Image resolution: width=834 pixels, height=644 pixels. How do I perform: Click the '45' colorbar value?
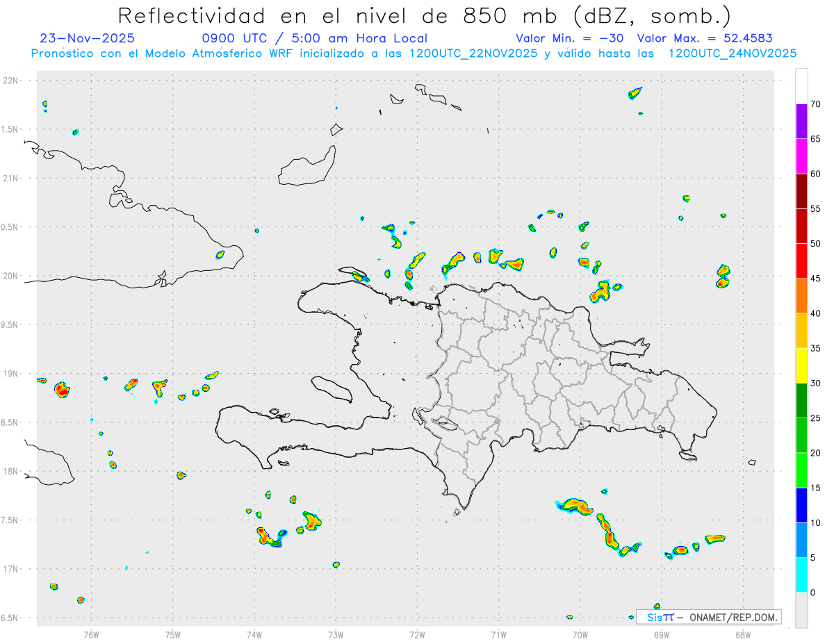tap(817, 279)
